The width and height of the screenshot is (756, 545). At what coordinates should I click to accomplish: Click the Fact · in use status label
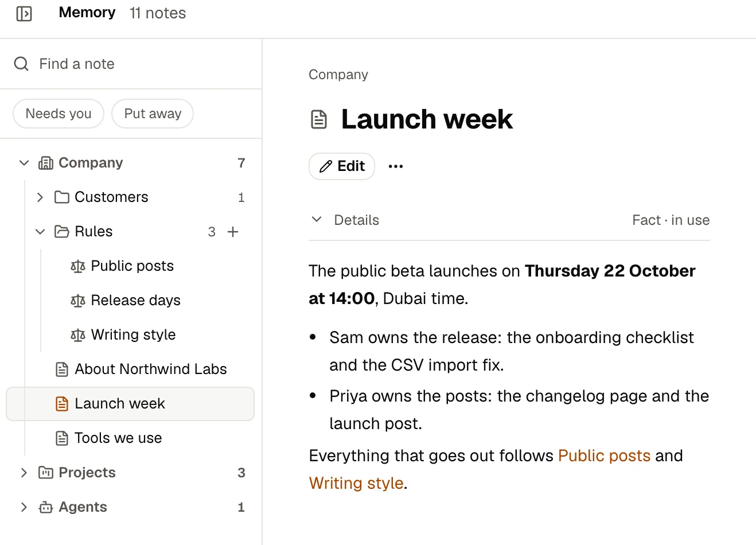[x=671, y=220]
